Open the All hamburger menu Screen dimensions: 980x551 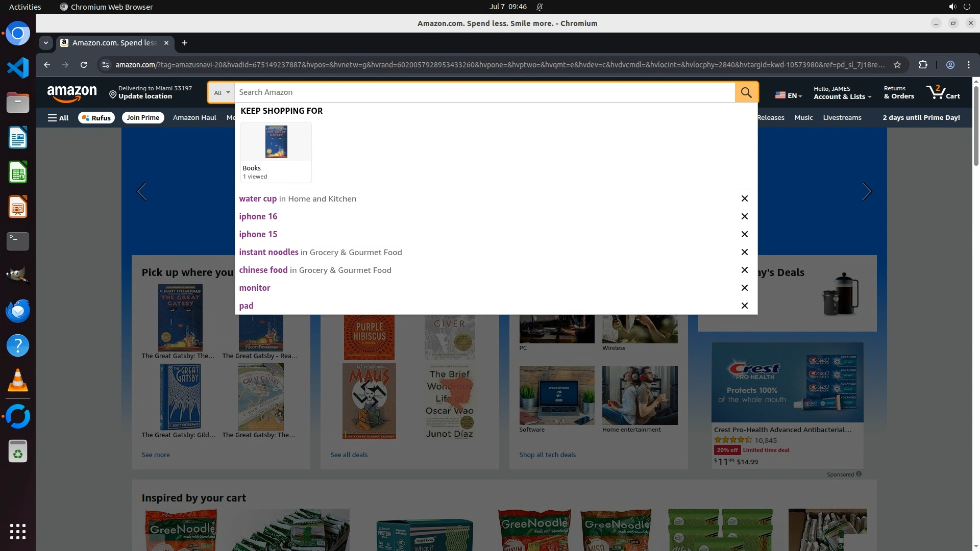point(58,118)
